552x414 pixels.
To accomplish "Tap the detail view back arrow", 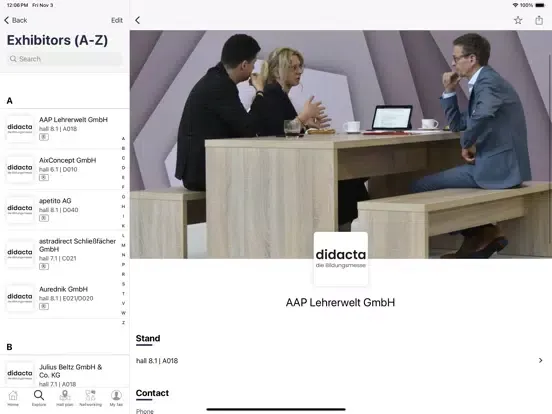I will pos(138,20).
